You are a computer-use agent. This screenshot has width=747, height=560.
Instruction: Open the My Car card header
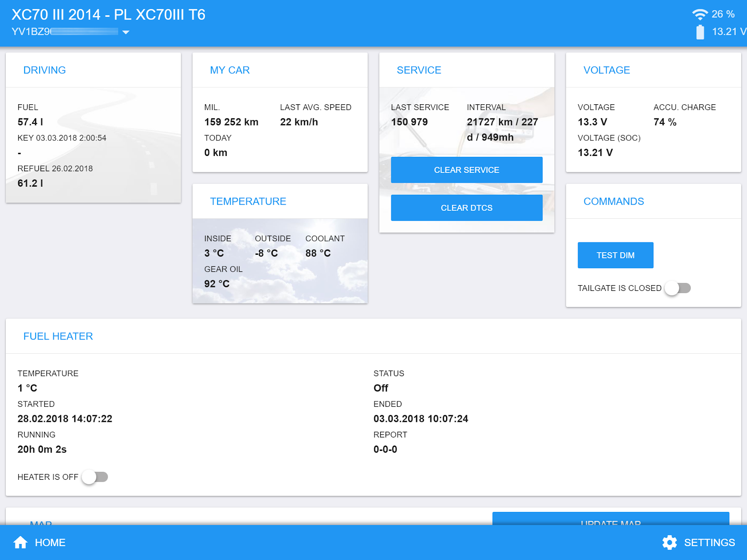point(230,70)
